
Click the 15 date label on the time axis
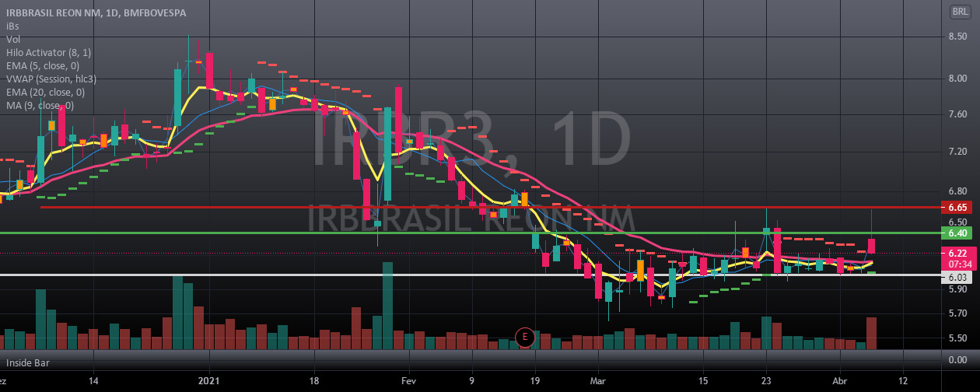[703, 382]
